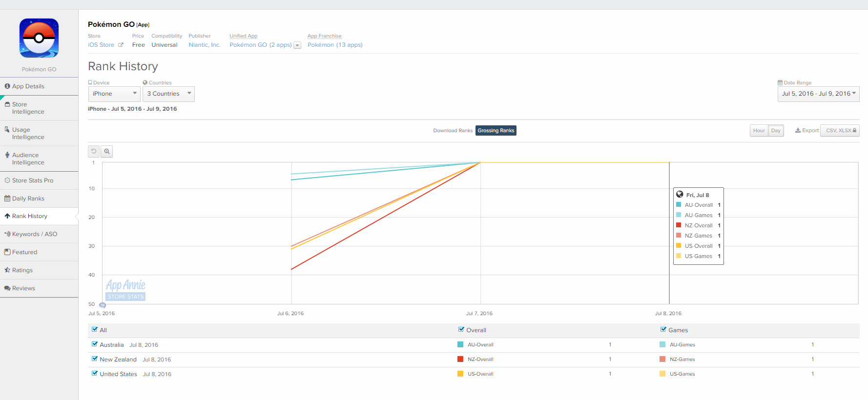Click the US-Overall yellow swatch in table
Viewport: 868px width, 400px height.
tap(460, 374)
